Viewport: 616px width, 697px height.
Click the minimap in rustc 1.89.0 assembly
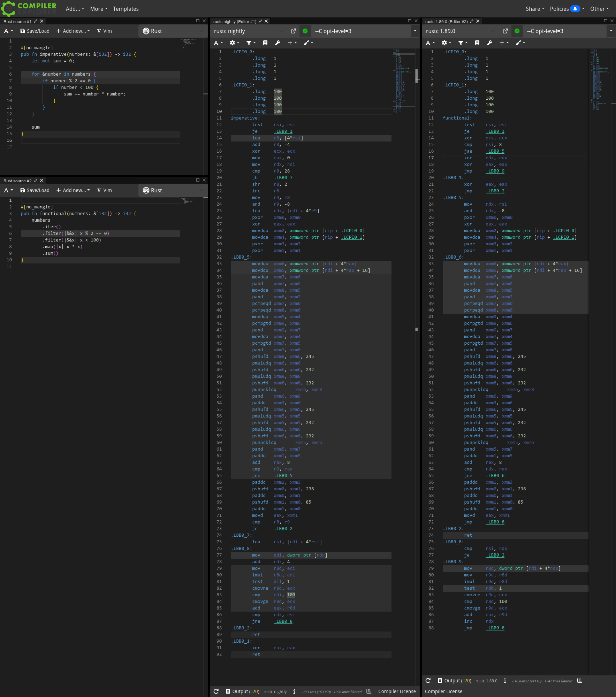click(600, 79)
